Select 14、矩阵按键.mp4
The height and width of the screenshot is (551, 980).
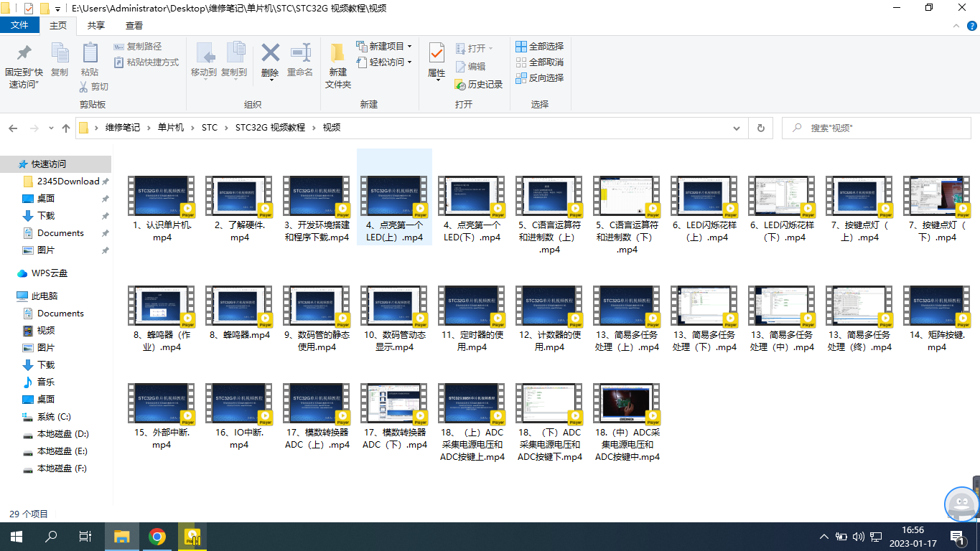coord(937,319)
